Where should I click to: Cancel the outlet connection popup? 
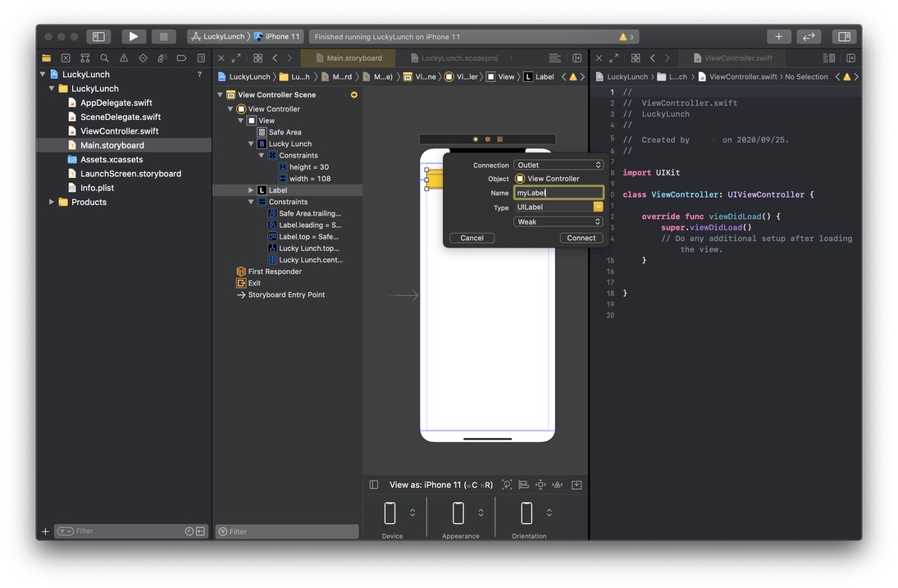[x=472, y=238]
